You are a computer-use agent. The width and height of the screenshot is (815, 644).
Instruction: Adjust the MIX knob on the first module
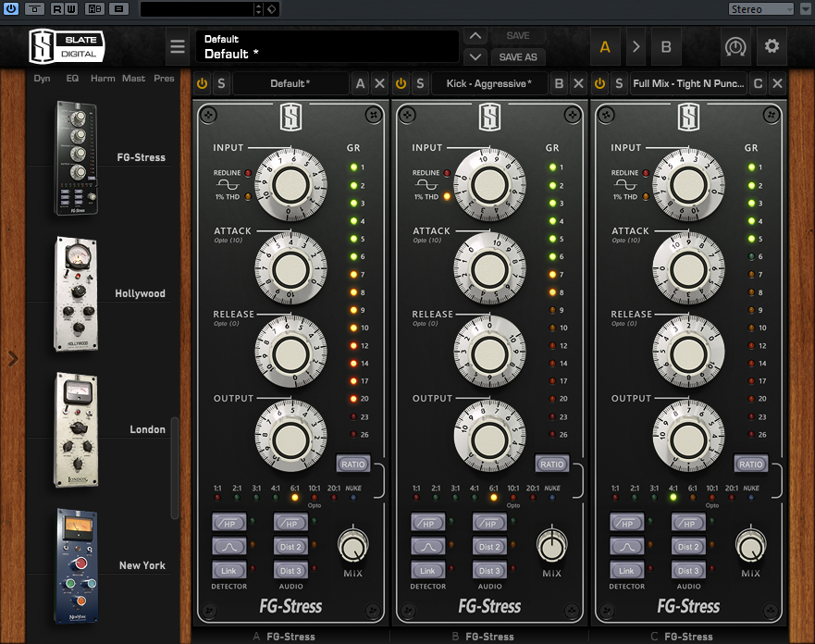tap(352, 547)
